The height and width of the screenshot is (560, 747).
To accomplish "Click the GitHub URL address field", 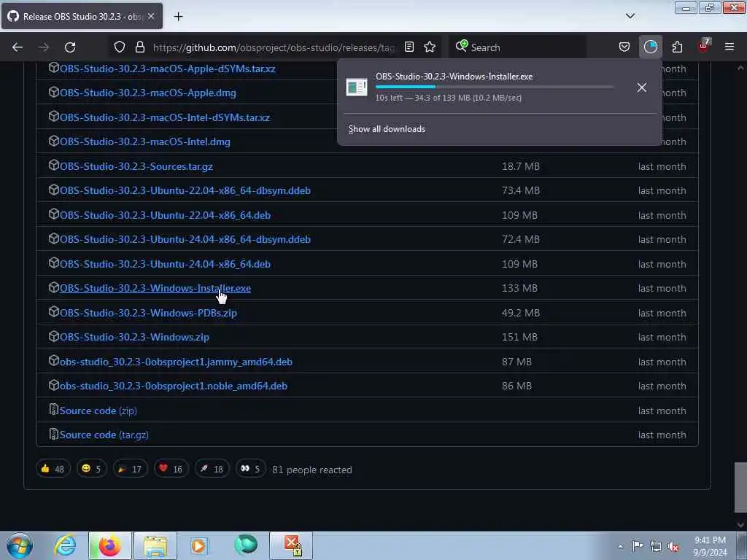I will (x=274, y=47).
